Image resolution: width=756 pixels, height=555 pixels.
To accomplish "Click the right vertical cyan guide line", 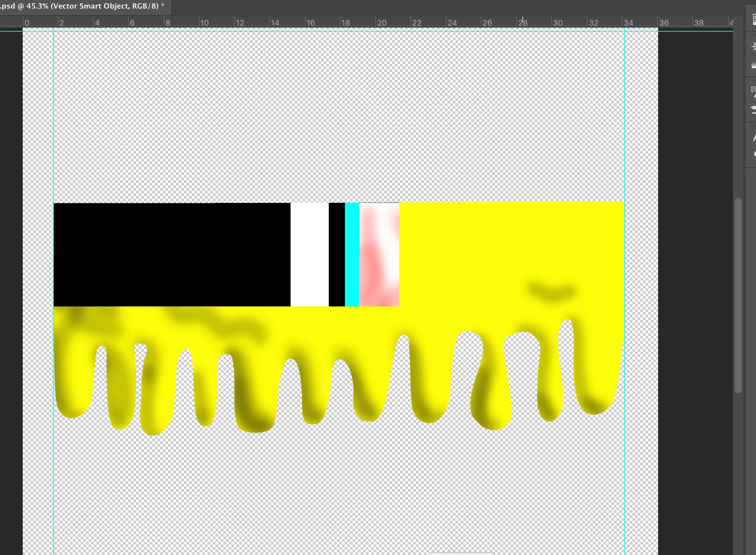I will 625,118.
